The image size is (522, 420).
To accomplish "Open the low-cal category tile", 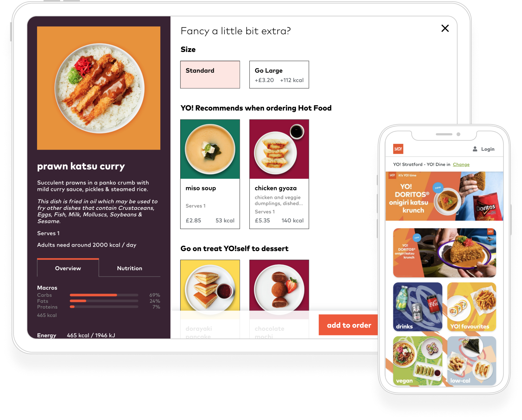I will pos(472,361).
